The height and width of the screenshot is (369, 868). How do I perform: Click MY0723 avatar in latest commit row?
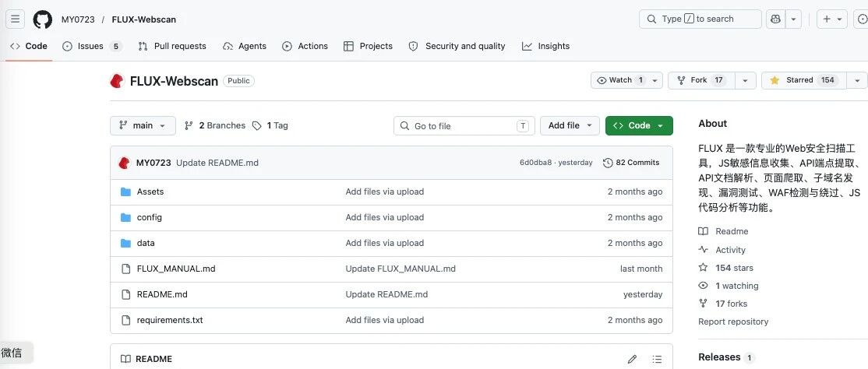click(x=125, y=163)
